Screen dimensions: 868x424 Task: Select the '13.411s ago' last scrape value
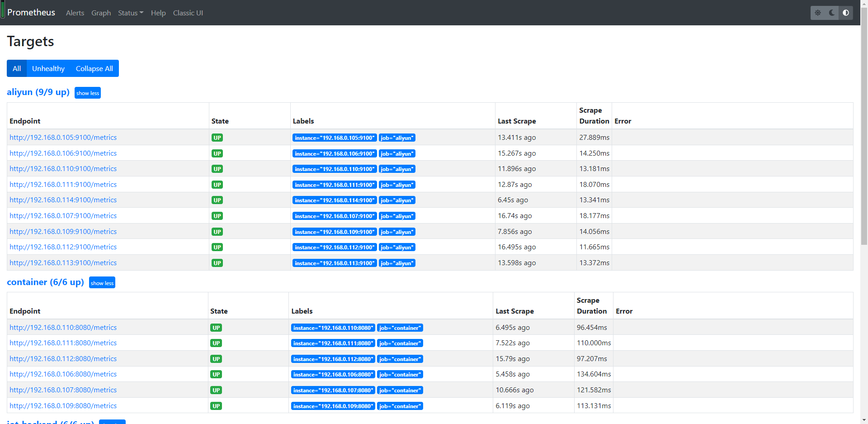tap(517, 138)
